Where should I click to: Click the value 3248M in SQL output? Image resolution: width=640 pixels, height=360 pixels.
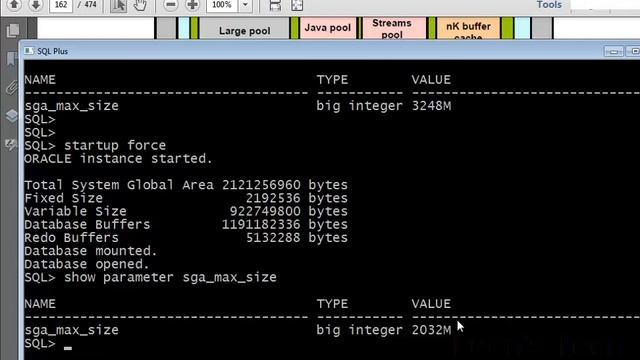431,106
